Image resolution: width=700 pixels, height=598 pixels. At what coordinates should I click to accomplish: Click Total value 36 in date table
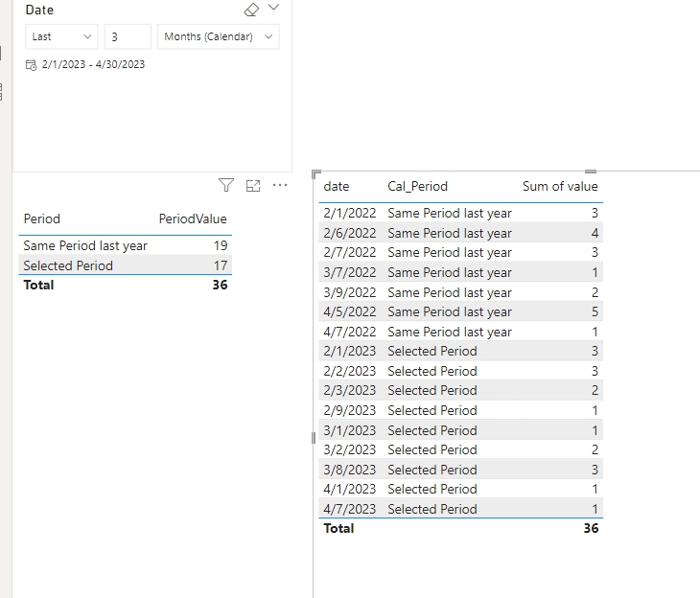[x=591, y=528]
